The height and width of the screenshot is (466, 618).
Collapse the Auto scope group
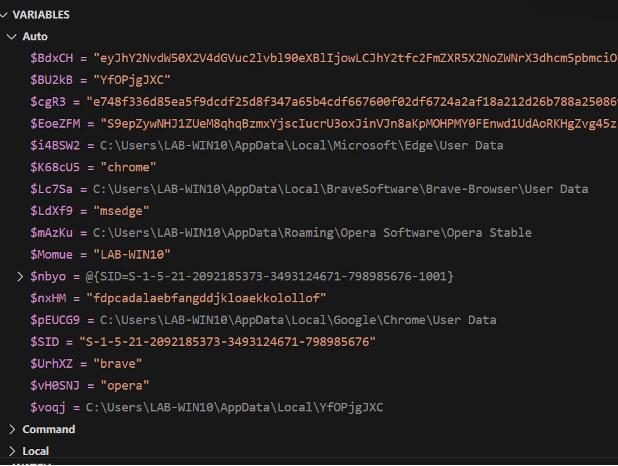(12, 36)
